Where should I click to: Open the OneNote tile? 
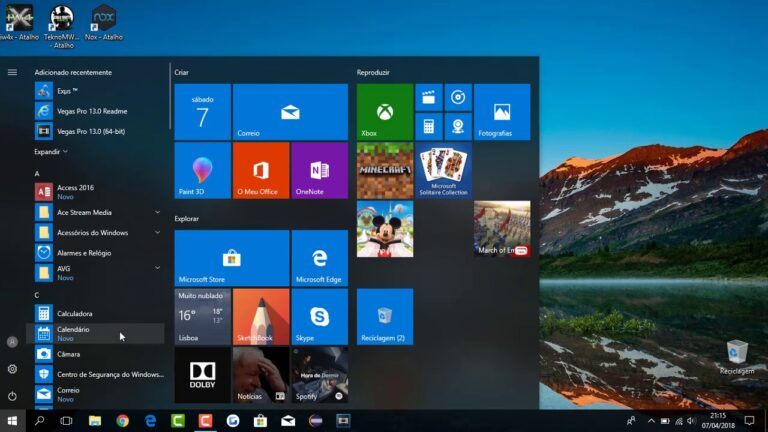pos(319,170)
